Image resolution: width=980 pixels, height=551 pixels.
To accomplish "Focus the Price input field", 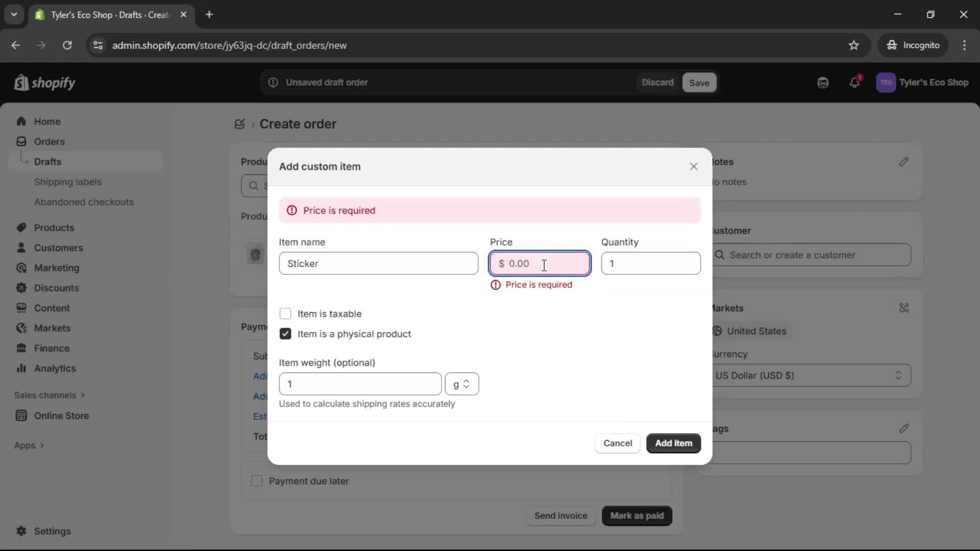I will pos(540,264).
